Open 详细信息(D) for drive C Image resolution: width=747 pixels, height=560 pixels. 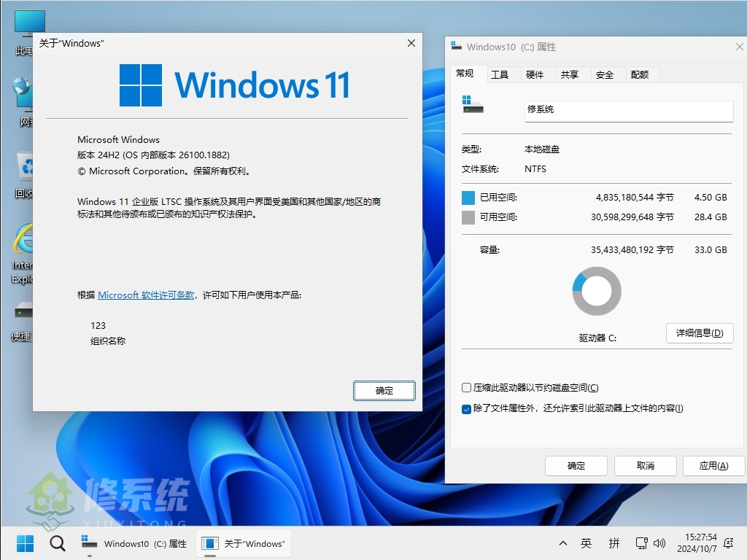click(x=700, y=332)
